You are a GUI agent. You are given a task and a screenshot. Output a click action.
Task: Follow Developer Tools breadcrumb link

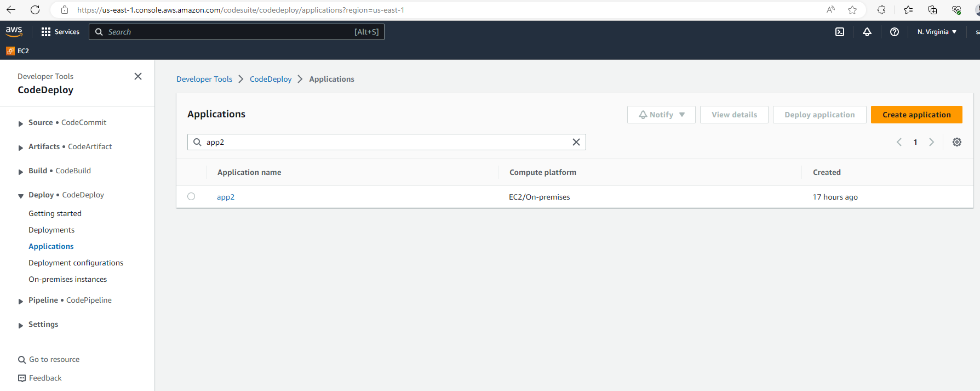pyautogui.click(x=204, y=79)
